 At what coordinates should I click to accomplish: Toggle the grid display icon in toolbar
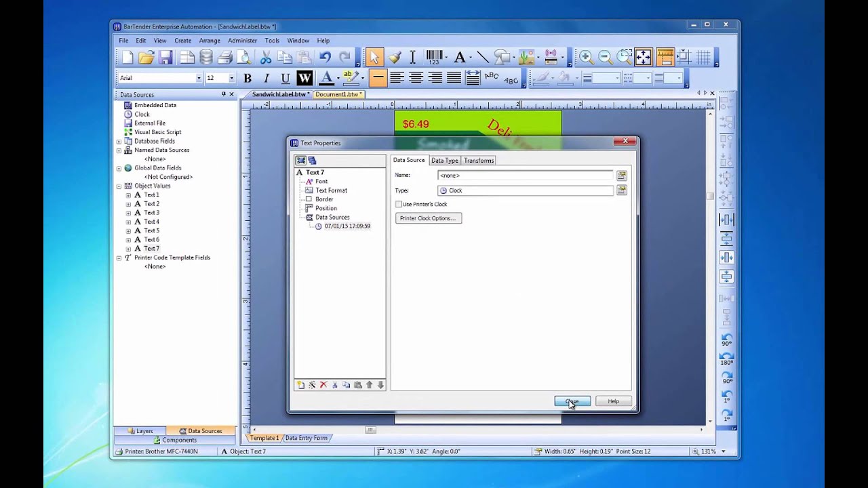pos(703,58)
